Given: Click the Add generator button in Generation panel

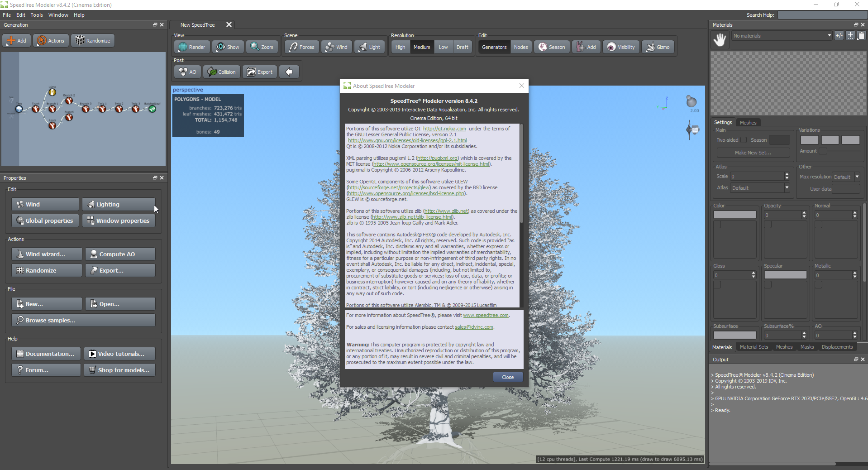Looking at the screenshot, I should [x=17, y=41].
